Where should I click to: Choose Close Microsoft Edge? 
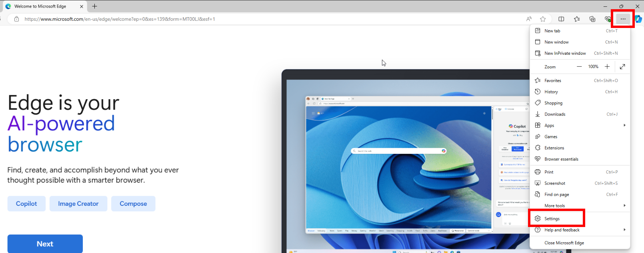coord(580,243)
